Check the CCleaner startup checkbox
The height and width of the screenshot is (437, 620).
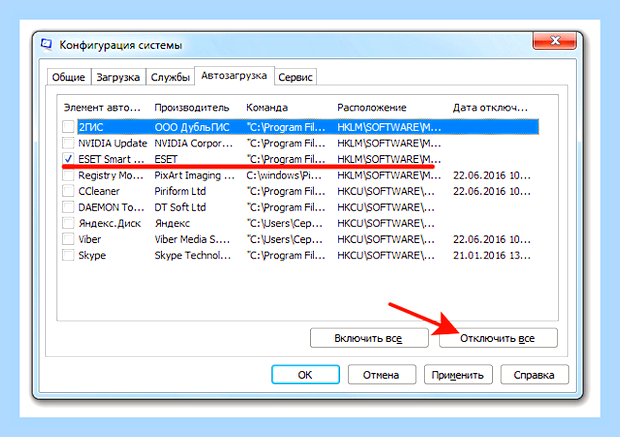click(68, 191)
